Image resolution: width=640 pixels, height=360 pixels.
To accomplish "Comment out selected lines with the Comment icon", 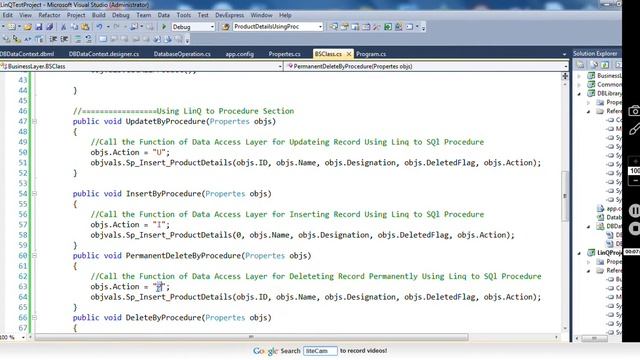I will coord(78,39).
